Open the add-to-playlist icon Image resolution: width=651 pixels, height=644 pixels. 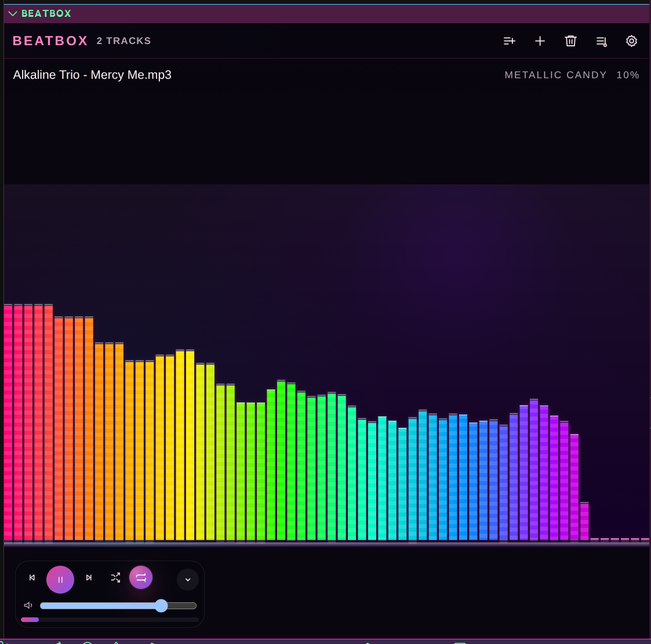tap(510, 41)
